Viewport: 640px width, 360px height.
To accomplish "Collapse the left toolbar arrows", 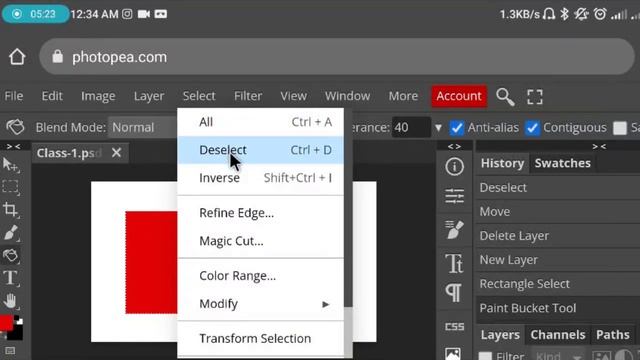I will [13, 146].
